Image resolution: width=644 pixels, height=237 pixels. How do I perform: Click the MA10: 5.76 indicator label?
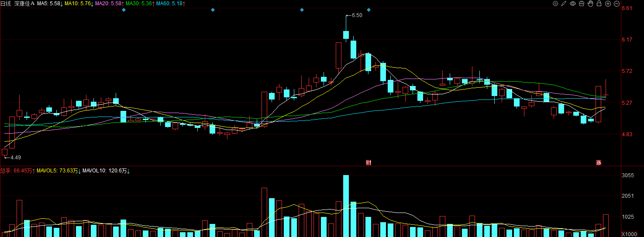click(x=79, y=3)
